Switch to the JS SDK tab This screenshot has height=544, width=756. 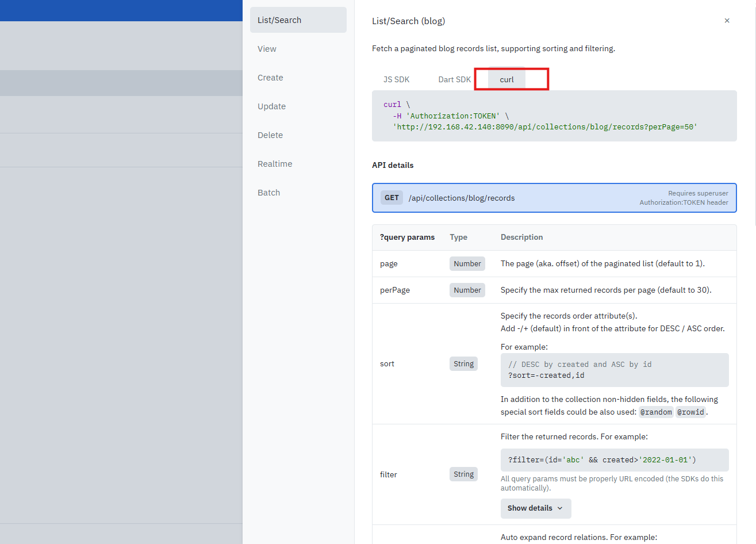397,79
